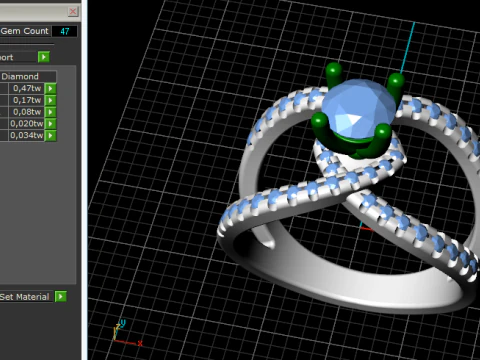Image resolution: width=480 pixels, height=360 pixels.
Task: Select the 0,47tw weight cell
Action: [26, 88]
